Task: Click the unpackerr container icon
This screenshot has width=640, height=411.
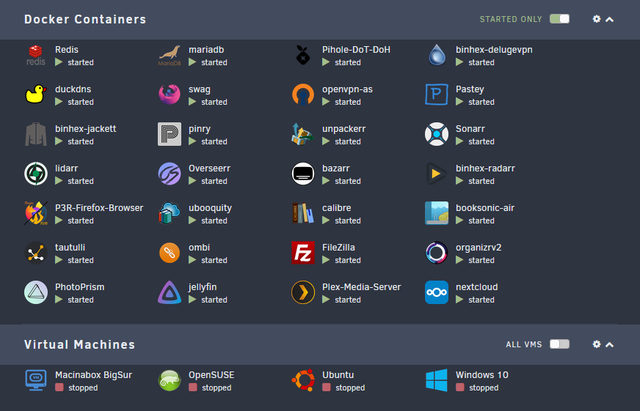Action: [303, 134]
